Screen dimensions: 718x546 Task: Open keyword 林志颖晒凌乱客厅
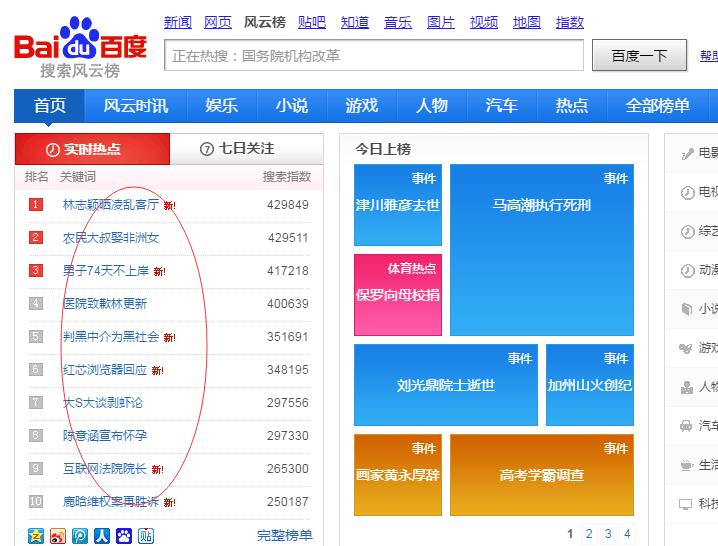click(111, 204)
